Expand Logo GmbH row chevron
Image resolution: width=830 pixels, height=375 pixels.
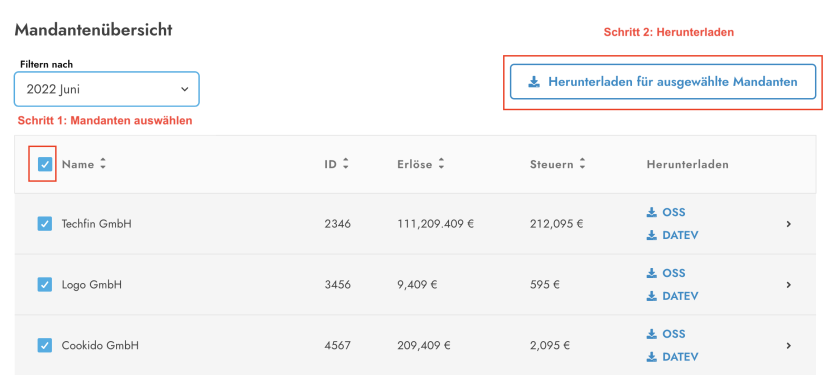[x=788, y=285]
